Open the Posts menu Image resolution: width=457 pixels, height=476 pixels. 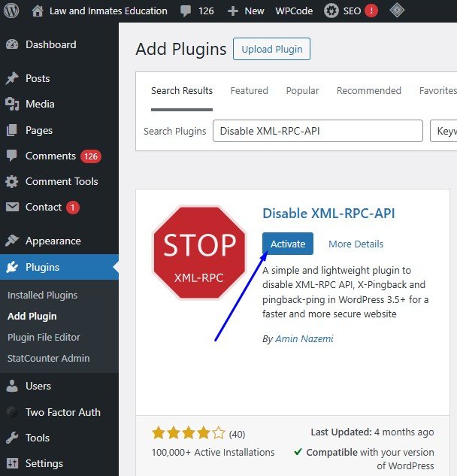tap(38, 78)
